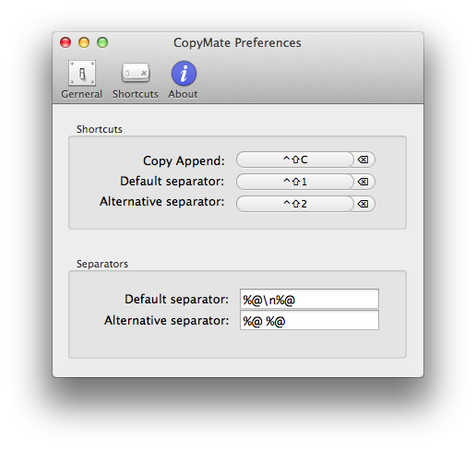
Task: Clear the Default separator shortcut
Action: (363, 182)
